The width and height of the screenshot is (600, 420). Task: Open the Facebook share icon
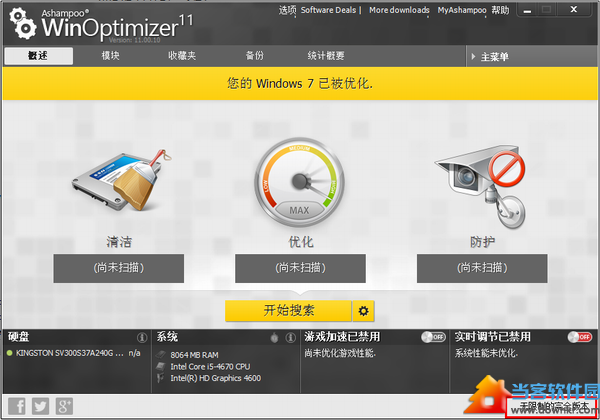point(17,406)
